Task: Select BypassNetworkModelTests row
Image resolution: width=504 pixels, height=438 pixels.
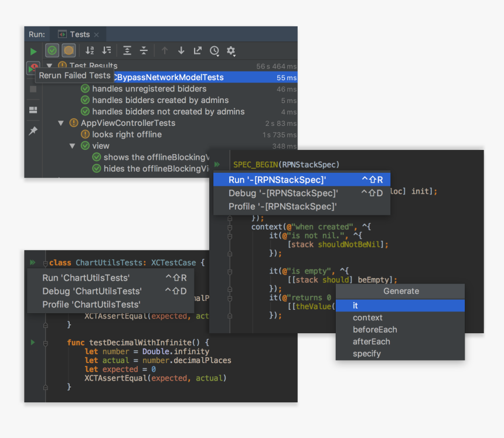Action: click(x=170, y=77)
